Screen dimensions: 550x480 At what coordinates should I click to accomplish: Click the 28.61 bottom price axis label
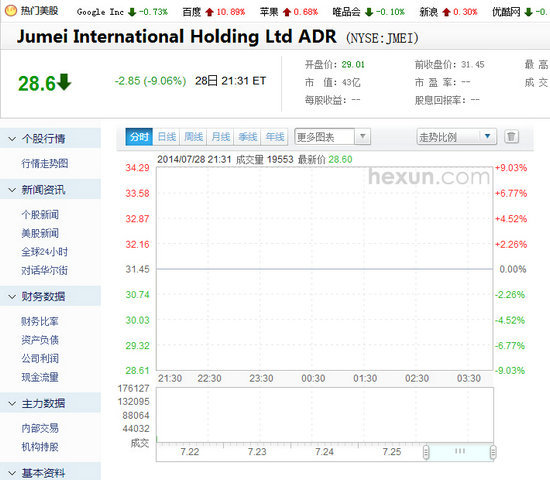click(137, 371)
